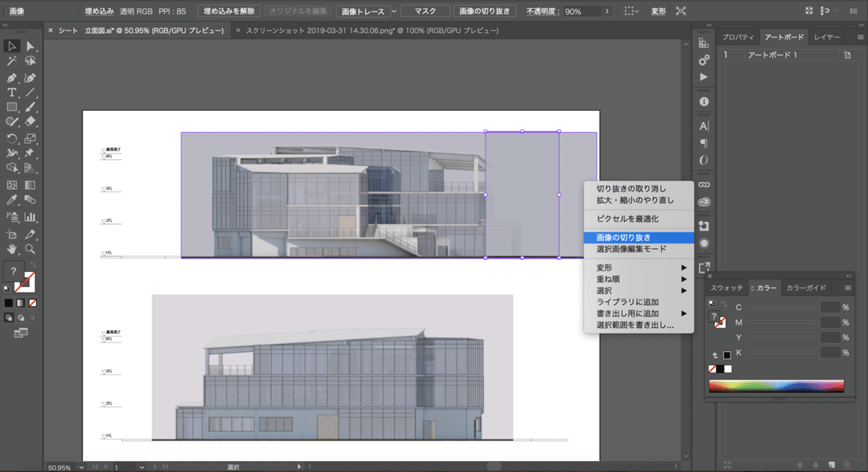Switch to the レイヤー panel tab

coord(827,37)
